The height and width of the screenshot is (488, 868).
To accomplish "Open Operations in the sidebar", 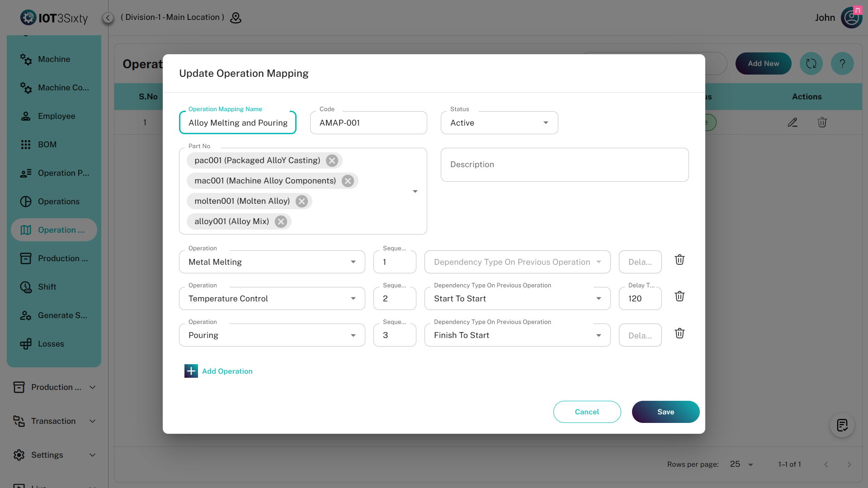I will pyautogui.click(x=58, y=202).
